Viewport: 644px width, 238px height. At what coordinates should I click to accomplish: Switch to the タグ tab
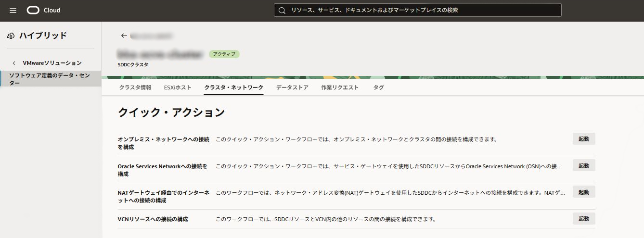point(378,88)
